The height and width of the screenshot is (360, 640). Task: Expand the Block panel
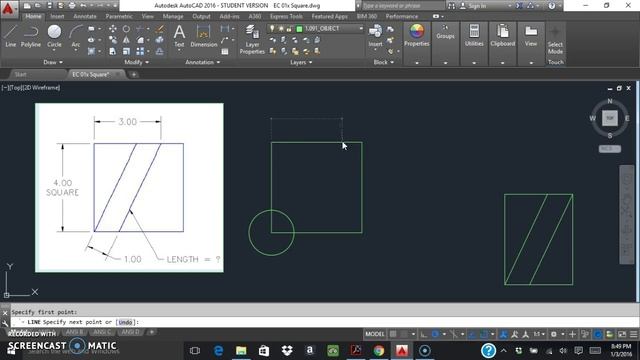point(384,62)
